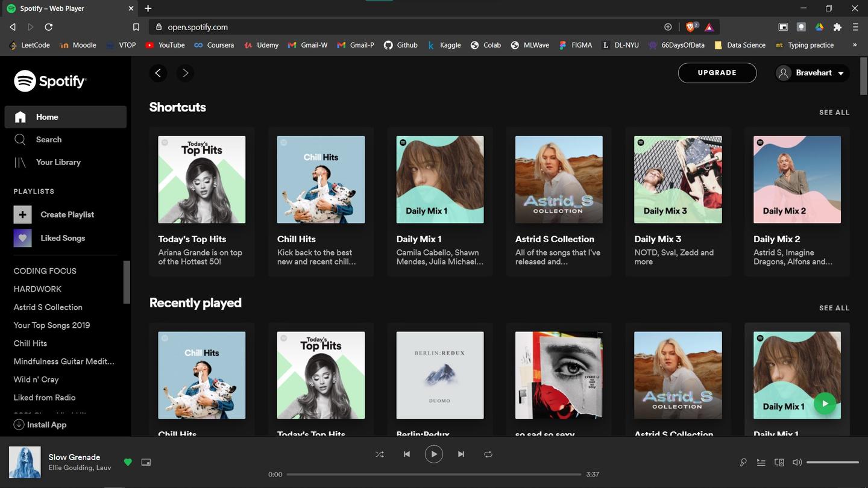Click the Slow Grenade album art
This screenshot has width=868, height=488.
click(x=25, y=462)
